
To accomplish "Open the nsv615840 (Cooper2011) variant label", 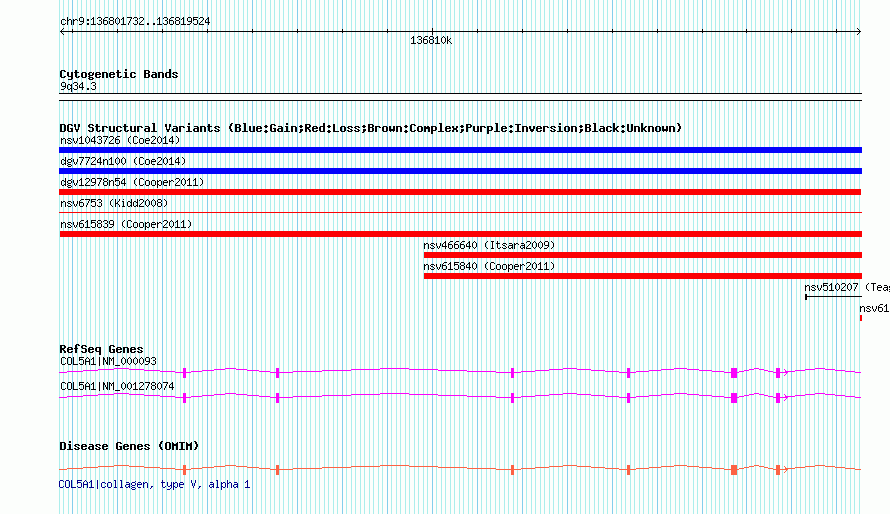I will tap(489, 266).
